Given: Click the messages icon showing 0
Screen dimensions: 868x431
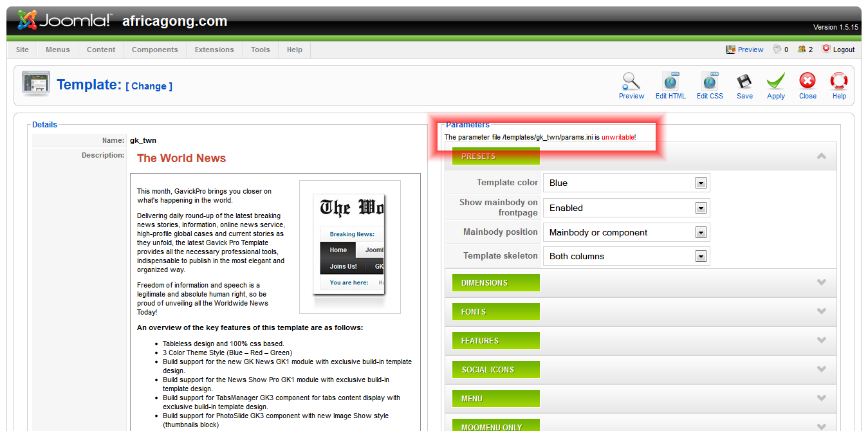Looking at the screenshot, I should click(777, 49).
